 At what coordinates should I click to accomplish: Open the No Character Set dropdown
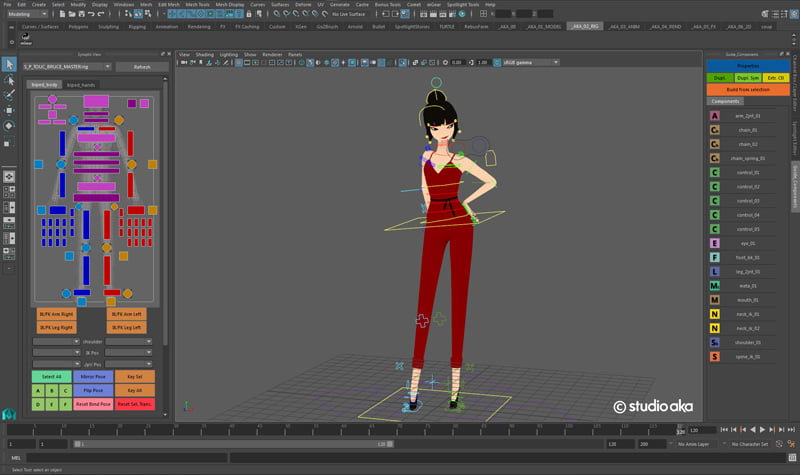click(749, 444)
